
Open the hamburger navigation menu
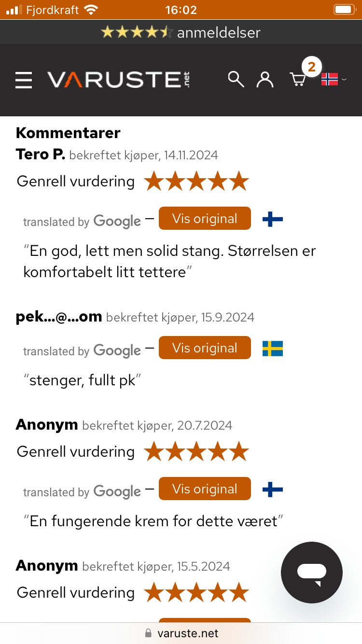click(24, 80)
